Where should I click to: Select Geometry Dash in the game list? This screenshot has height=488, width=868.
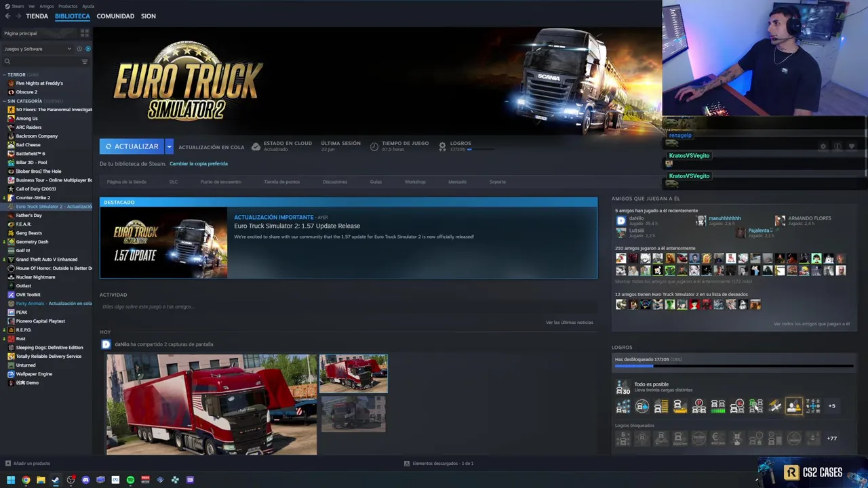[x=32, y=242]
